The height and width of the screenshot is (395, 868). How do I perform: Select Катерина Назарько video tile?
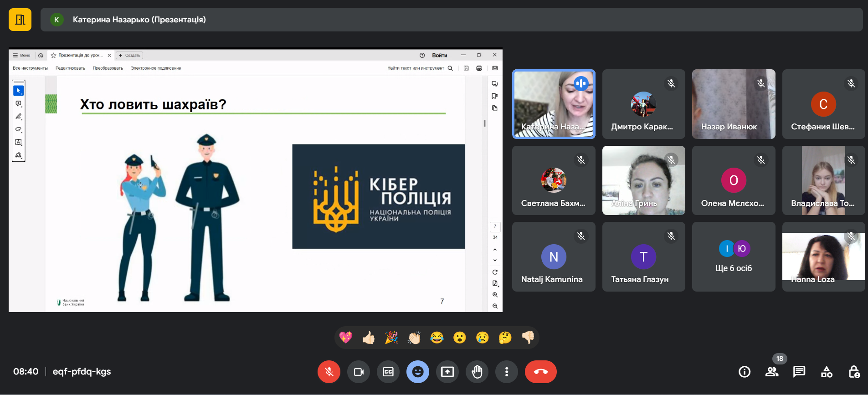click(554, 104)
